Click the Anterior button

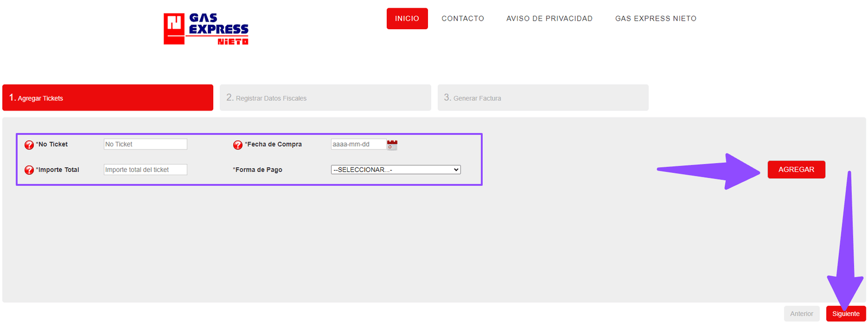[x=802, y=314]
